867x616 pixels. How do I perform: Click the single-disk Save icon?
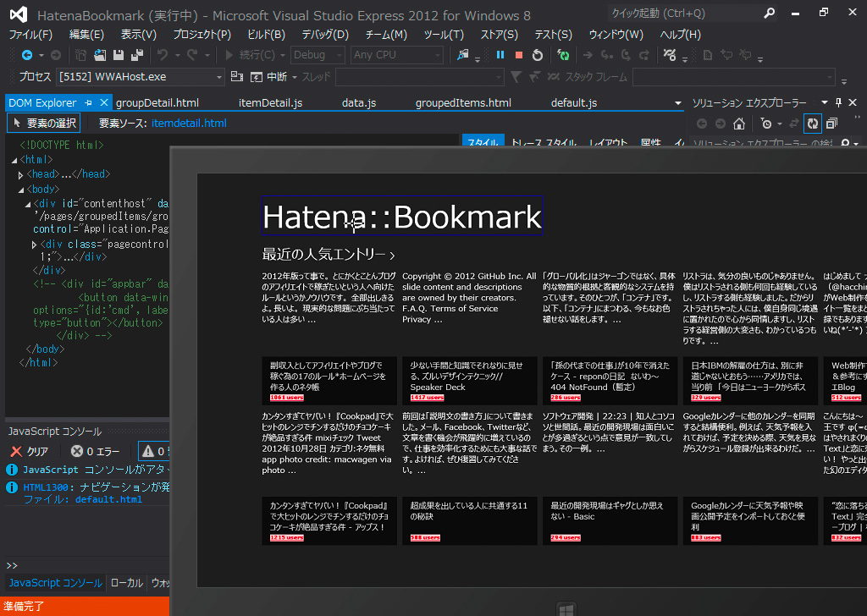(x=119, y=55)
